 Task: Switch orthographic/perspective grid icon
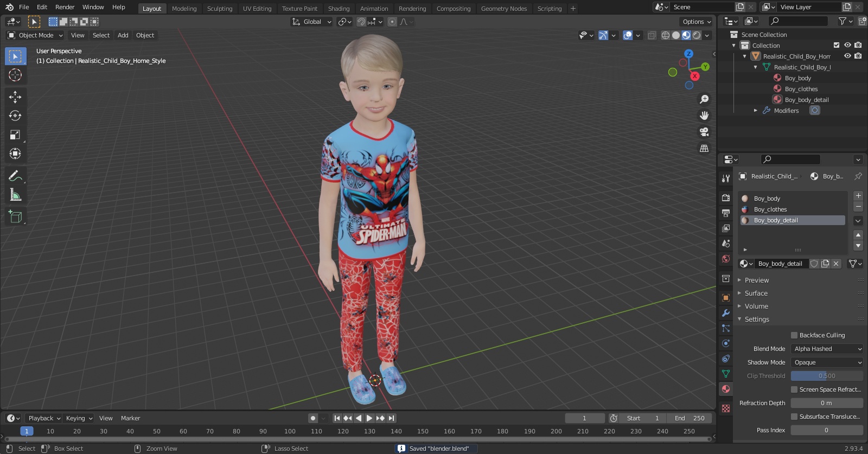pyautogui.click(x=704, y=148)
